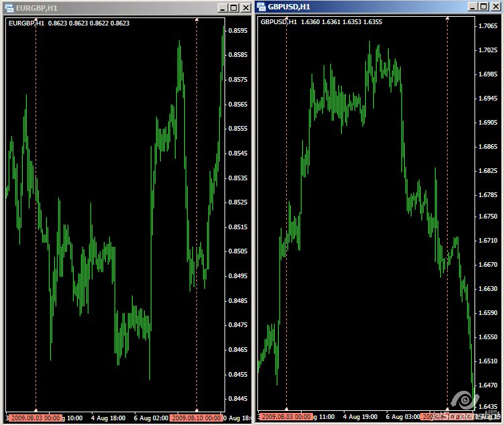
Task: Click the 1.6945 price level on GBPUSD scale
Action: [x=488, y=99]
